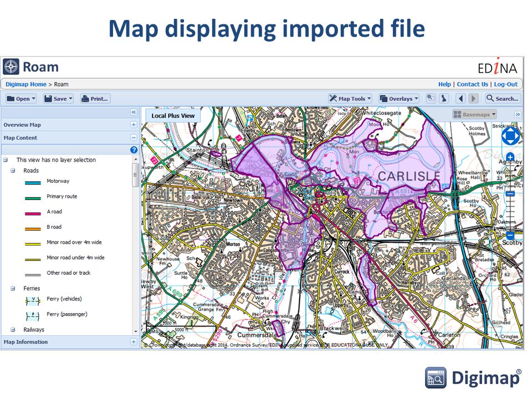Click the Motorway blue line swatch
Viewport: 532px width, 399px height.
[x=33, y=183]
